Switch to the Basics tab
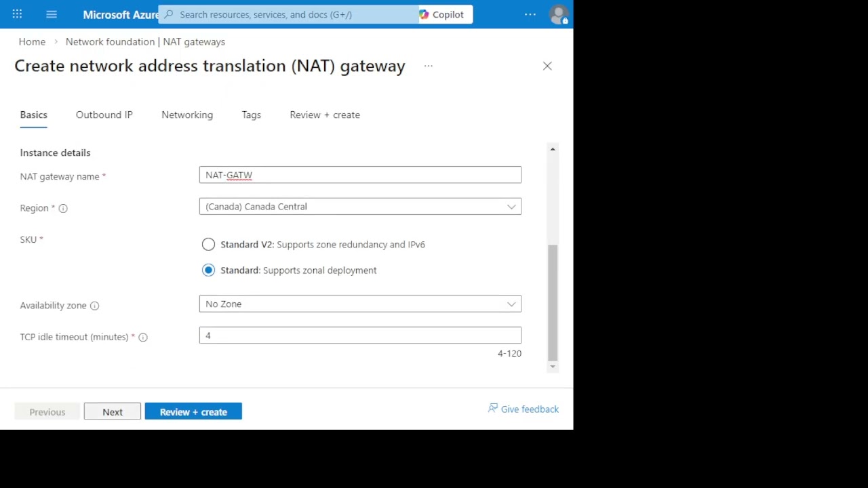The image size is (868, 488). pos(34,115)
